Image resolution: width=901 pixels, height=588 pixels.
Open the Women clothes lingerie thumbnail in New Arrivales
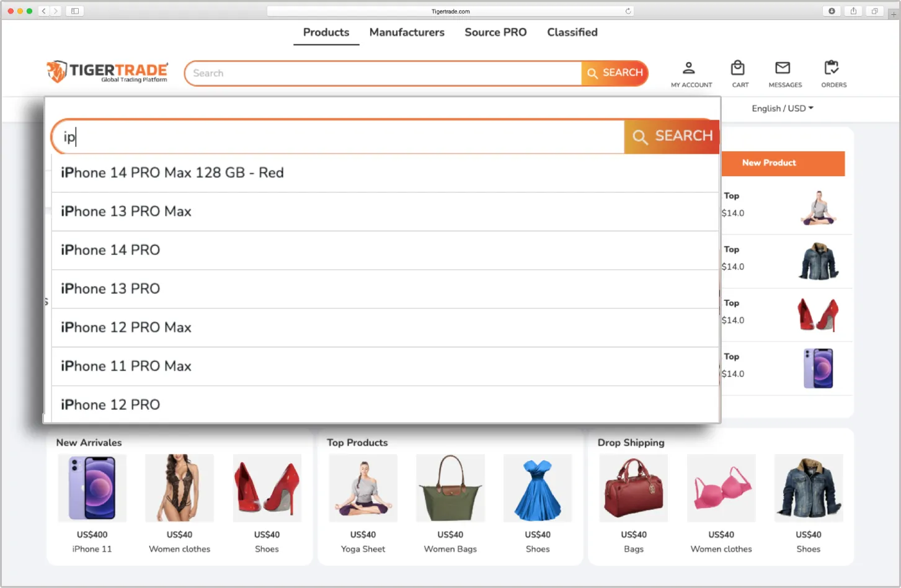(179, 488)
